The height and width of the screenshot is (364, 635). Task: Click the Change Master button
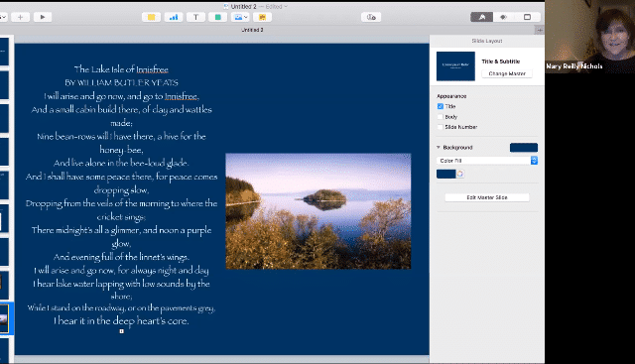tap(507, 73)
